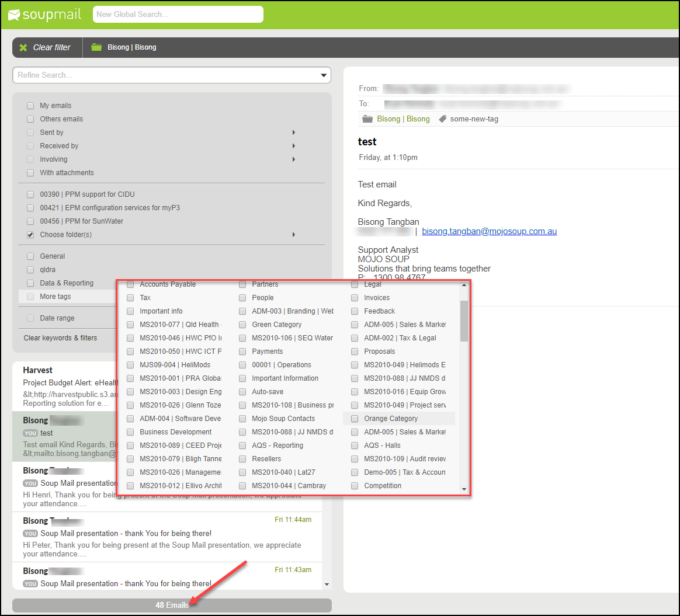Tick the With attachments checkbox
The height and width of the screenshot is (616, 680).
pyautogui.click(x=30, y=173)
